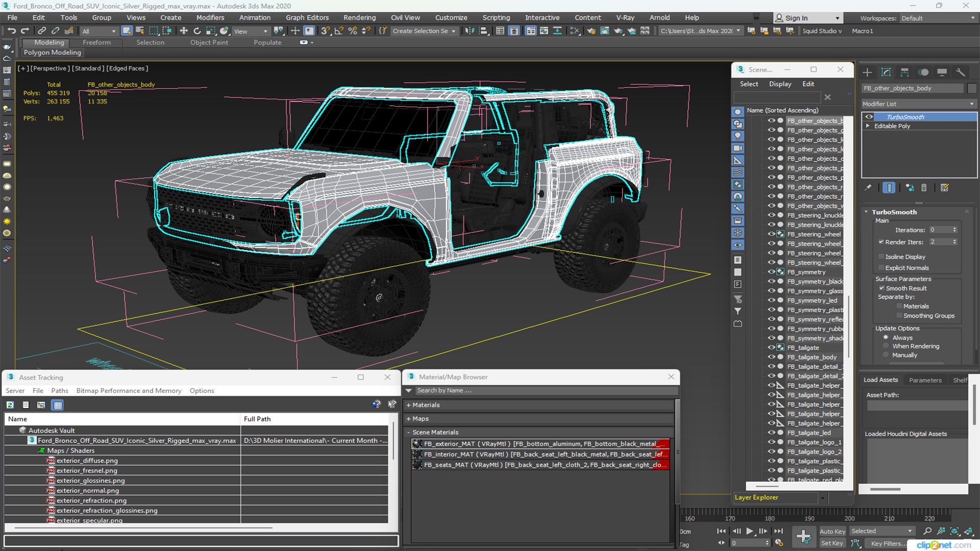Open the Utilities wrench panel icon

(961, 72)
